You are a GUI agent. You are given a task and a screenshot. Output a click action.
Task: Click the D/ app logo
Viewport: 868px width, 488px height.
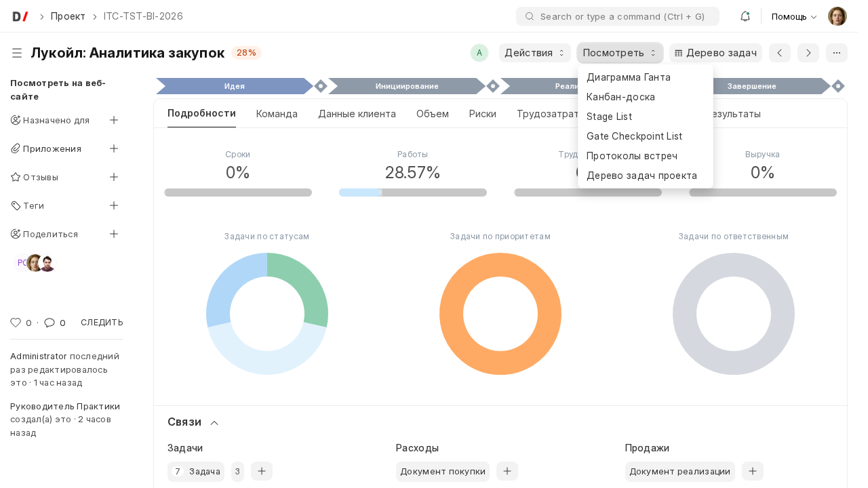pyautogui.click(x=20, y=16)
